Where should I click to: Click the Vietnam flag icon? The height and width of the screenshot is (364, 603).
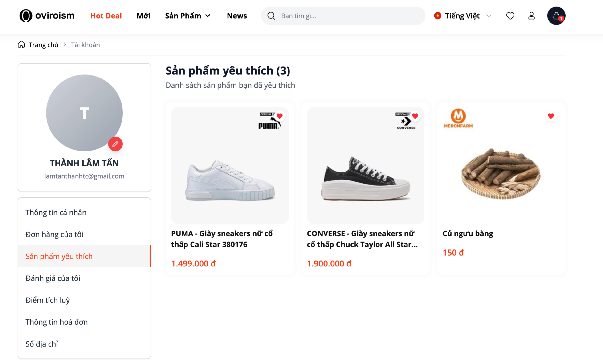tap(438, 16)
